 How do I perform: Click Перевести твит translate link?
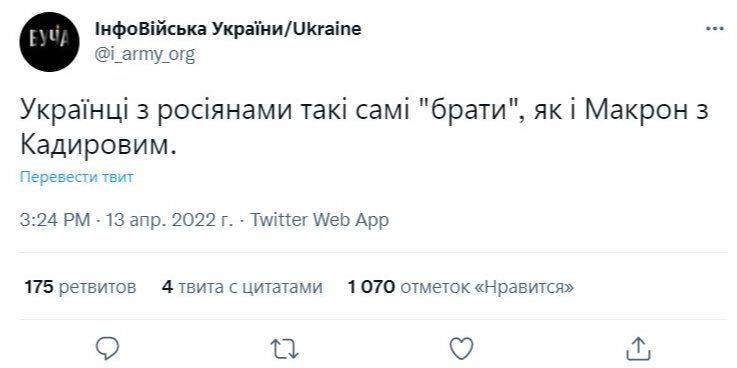click(77, 177)
